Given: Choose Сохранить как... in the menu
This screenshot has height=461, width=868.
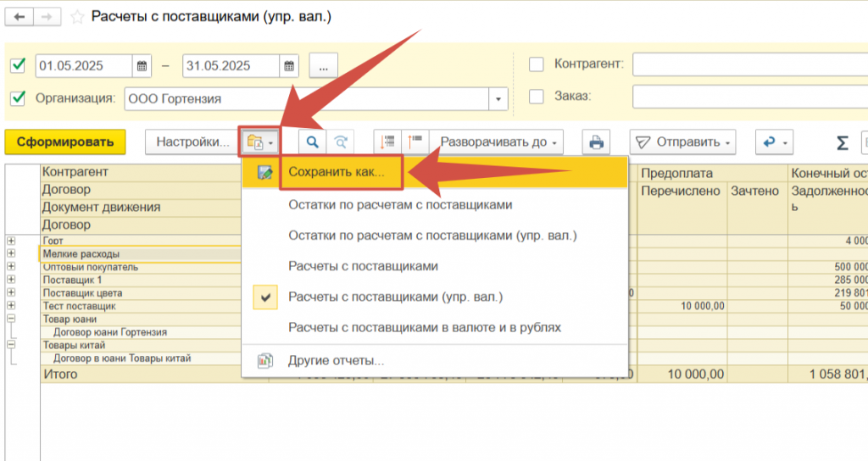Looking at the screenshot, I should click(336, 171).
